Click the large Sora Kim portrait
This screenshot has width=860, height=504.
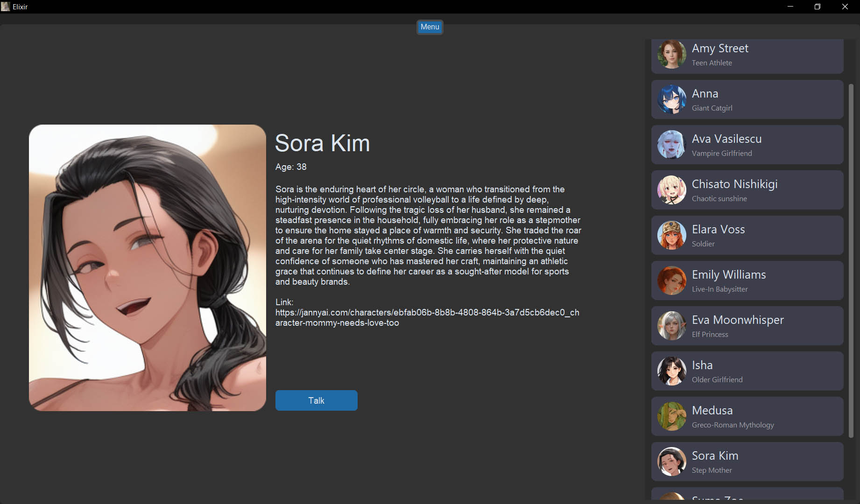point(148,268)
